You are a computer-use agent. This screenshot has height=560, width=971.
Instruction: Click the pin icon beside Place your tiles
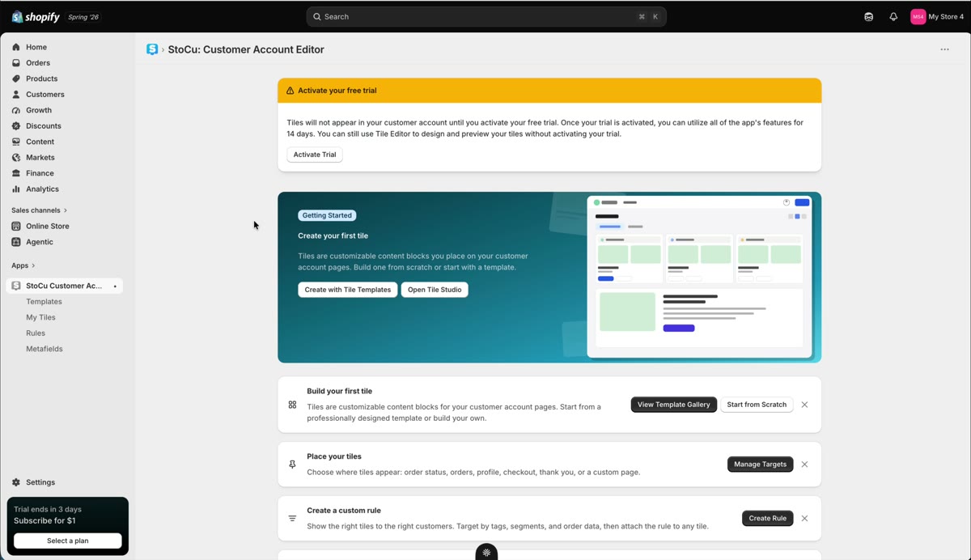pyautogui.click(x=292, y=465)
